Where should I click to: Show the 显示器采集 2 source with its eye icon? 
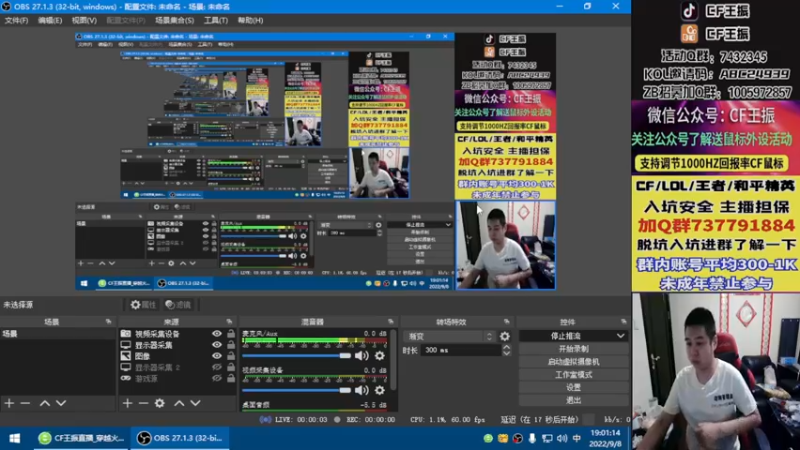[217, 367]
